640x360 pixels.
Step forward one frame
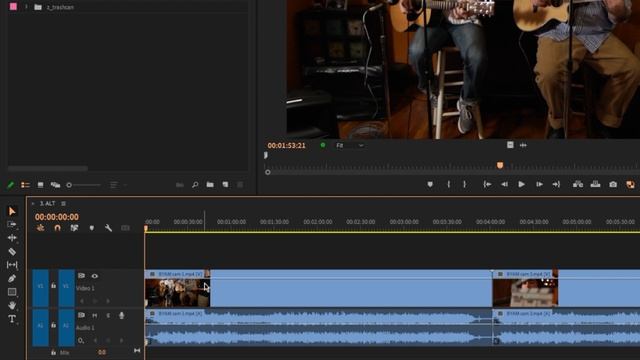coord(539,184)
